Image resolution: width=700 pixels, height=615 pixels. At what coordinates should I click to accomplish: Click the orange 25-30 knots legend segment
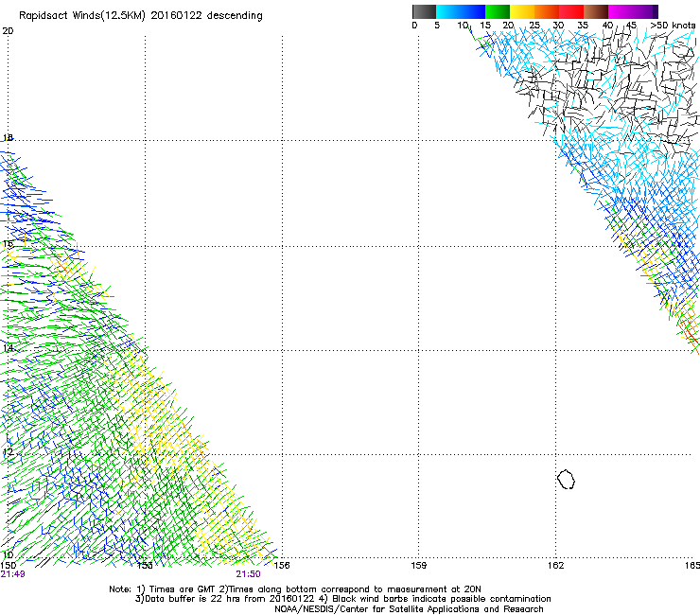[547, 11]
